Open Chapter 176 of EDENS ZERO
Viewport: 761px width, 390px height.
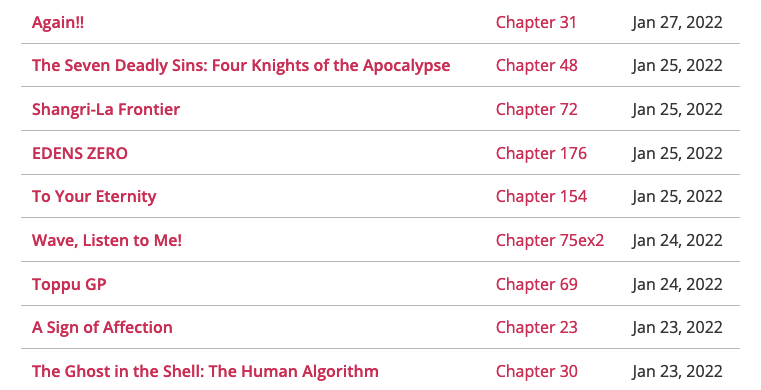click(x=541, y=153)
